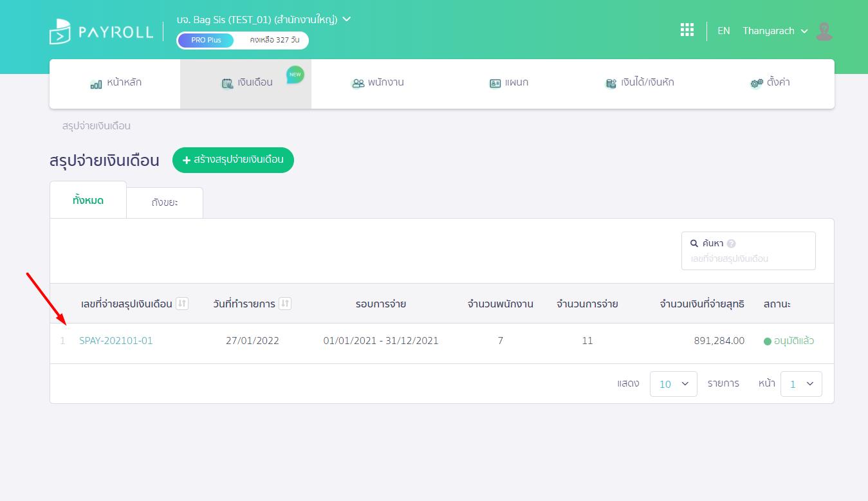The width and height of the screenshot is (868, 501).
Task: Click the สรุปจ่ายเงินเดือน breadcrumb
Action: coord(97,126)
